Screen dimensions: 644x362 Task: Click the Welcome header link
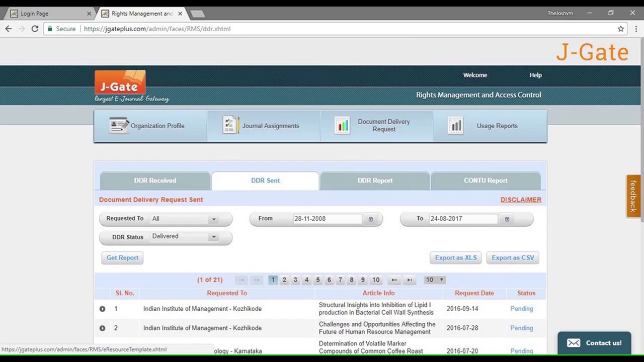click(x=475, y=75)
